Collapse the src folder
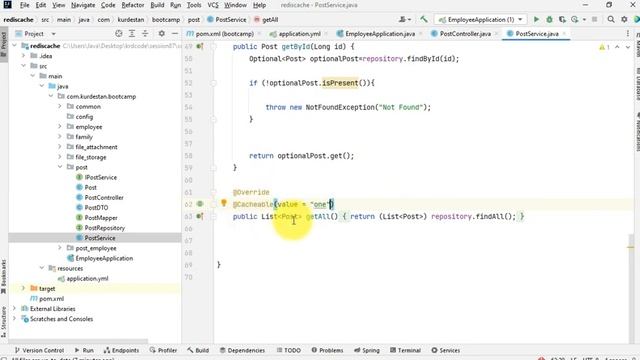This screenshot has height=360, width=640. tap(24, 66)
